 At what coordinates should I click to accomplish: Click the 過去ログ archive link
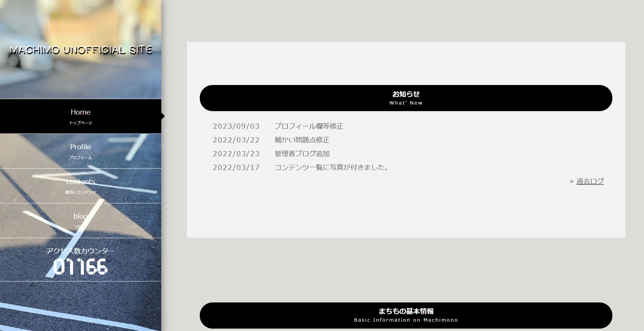(589, 181)
